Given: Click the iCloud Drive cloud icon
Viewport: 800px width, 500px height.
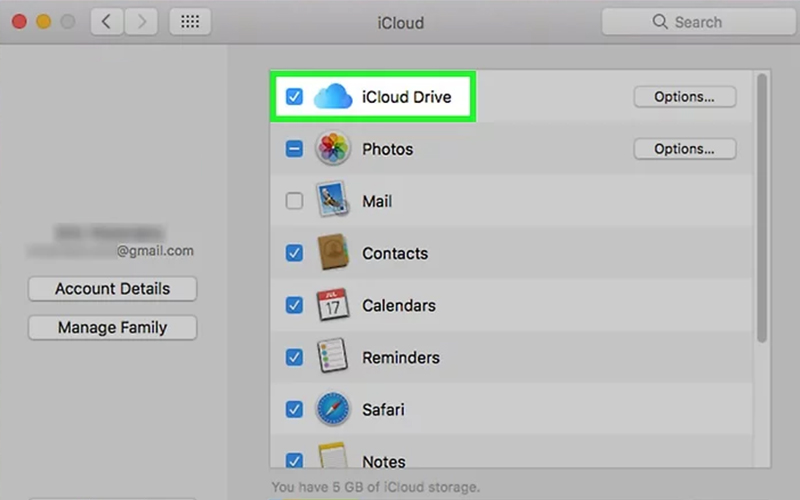Looking at the screenshot, I should (333, 97).
